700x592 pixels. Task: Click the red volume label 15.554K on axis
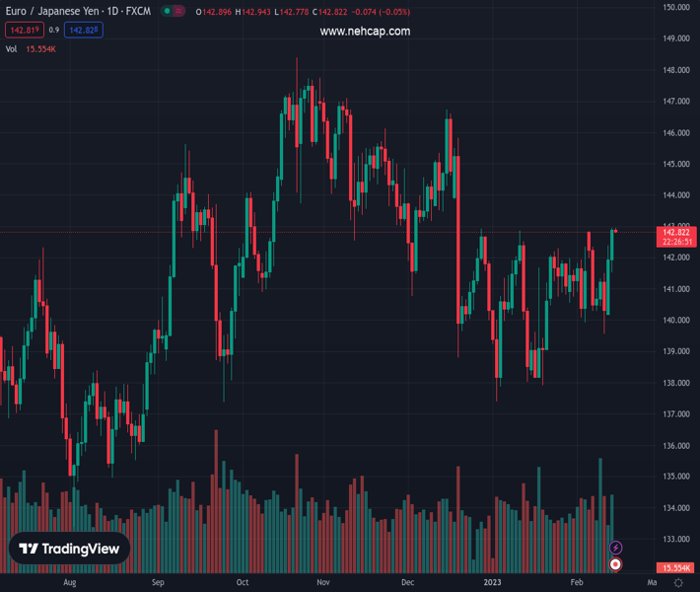click(675, 568)
